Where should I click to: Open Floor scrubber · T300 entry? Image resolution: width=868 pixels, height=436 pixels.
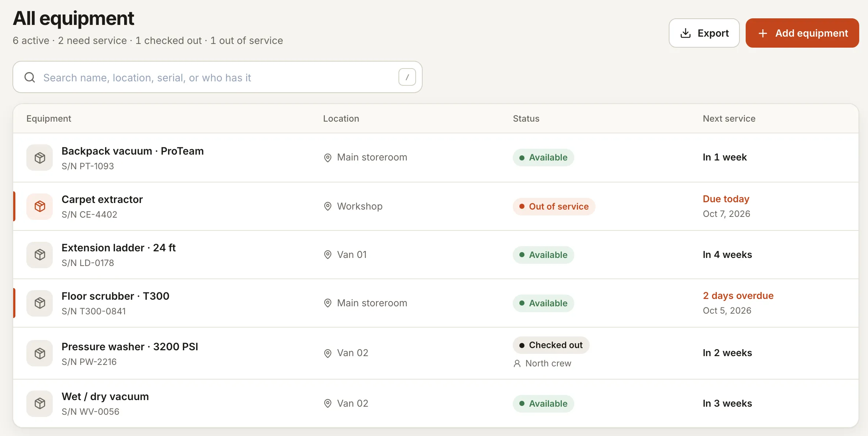point(436,303)
